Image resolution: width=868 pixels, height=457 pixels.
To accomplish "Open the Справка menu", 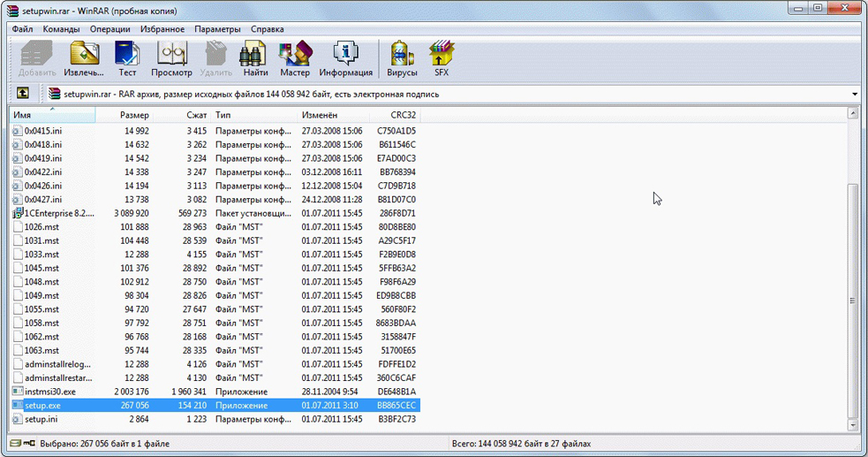I will [267, 29].
